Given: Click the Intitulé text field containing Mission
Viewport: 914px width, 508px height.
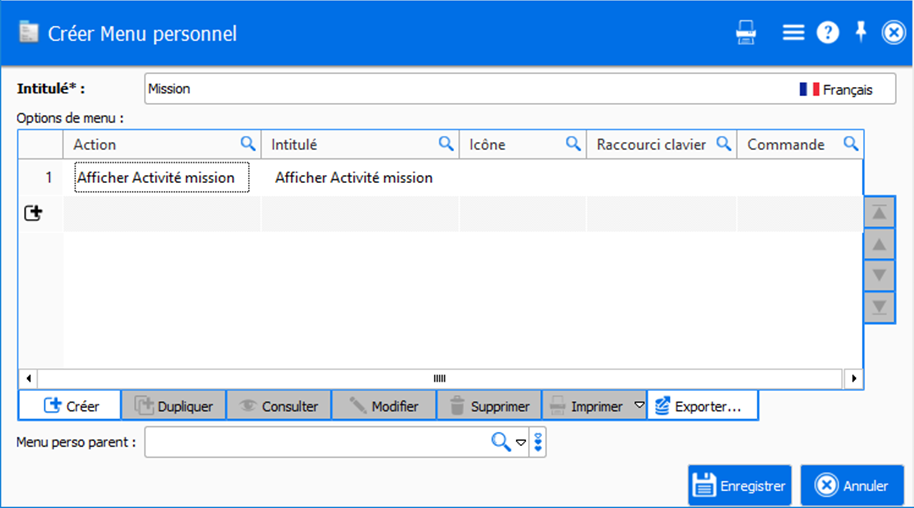Looking at the screenshot, I should (460, 89).
